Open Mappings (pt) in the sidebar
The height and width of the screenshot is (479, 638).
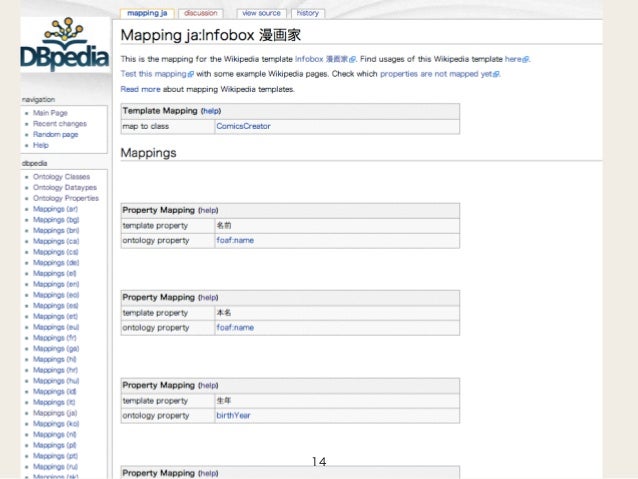tap(55, 456)
